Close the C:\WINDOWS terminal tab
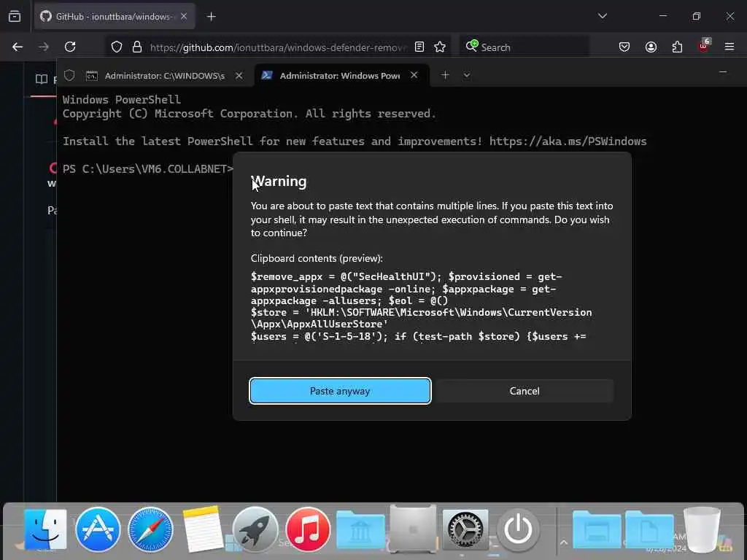The width and height of the screenshot is (747, 560). [x=239, y=76]
